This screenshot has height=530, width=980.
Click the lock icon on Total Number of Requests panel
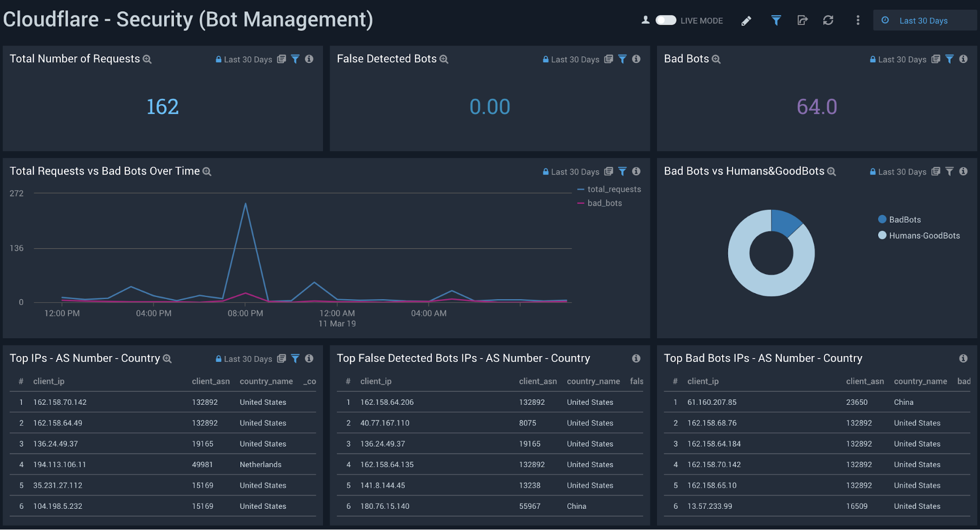(218, 59)
